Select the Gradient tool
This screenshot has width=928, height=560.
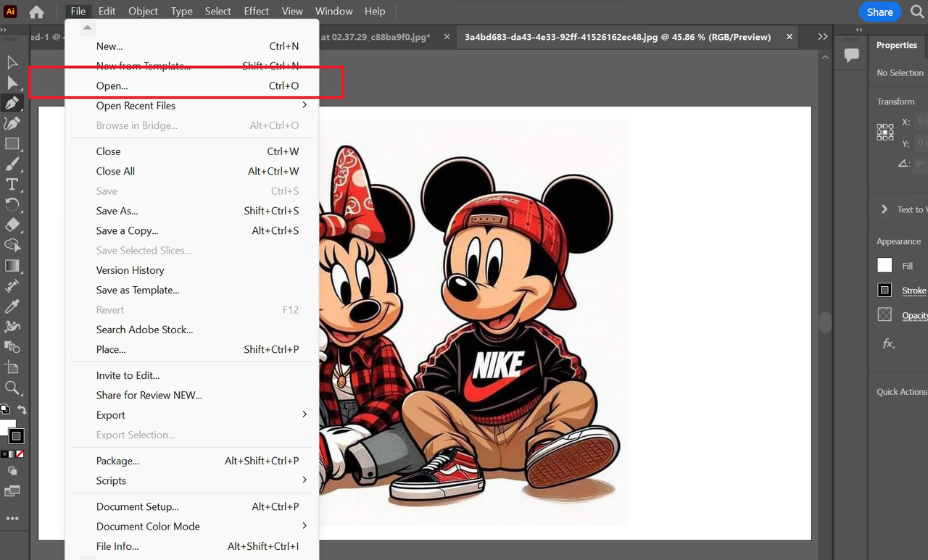(x=12, y=265)
